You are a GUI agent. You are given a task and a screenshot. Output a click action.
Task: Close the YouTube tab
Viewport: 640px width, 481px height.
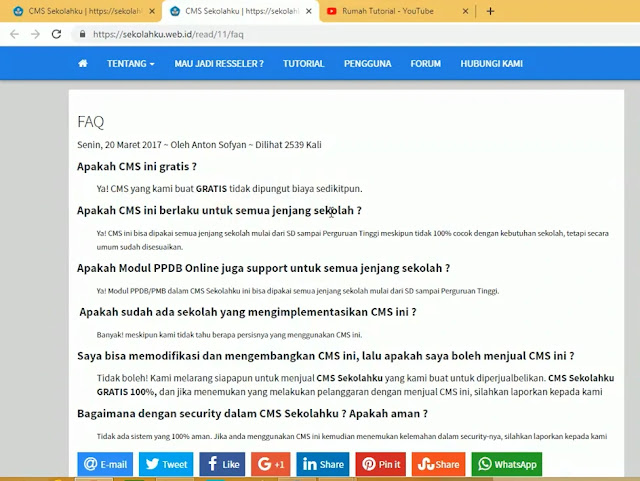465,11
